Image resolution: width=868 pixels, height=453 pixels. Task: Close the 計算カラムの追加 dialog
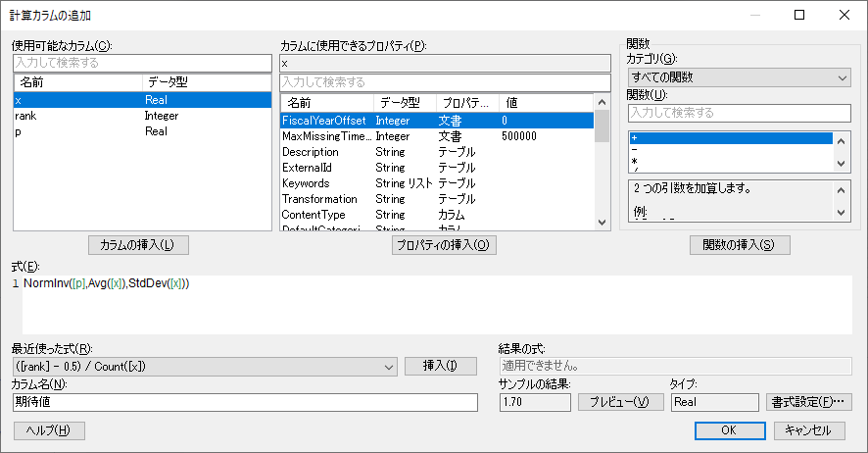tap(844, 15)
